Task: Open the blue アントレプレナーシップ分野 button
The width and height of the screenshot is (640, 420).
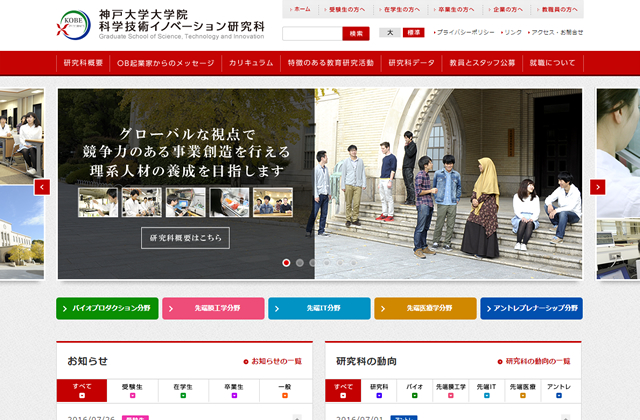Action: (x=531, y=309)
